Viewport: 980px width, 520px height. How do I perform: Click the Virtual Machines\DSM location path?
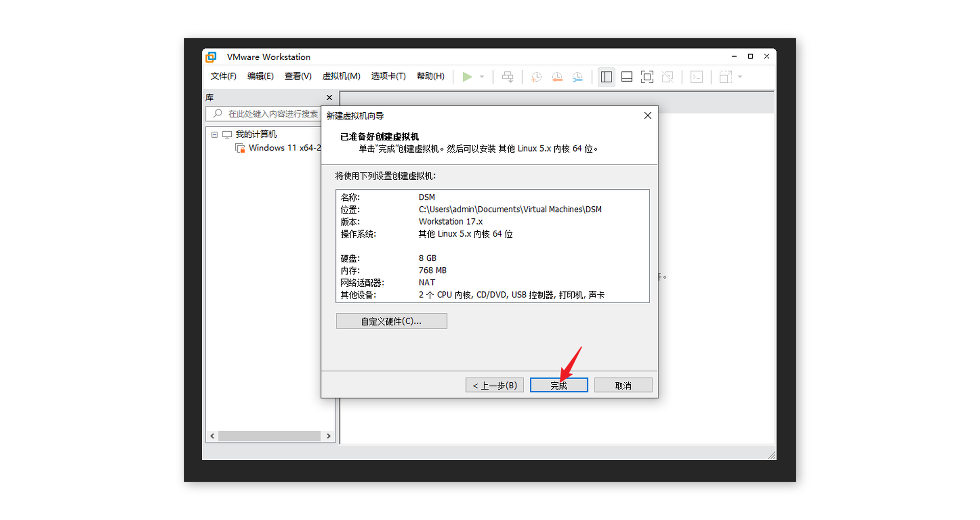coord(510,209)
